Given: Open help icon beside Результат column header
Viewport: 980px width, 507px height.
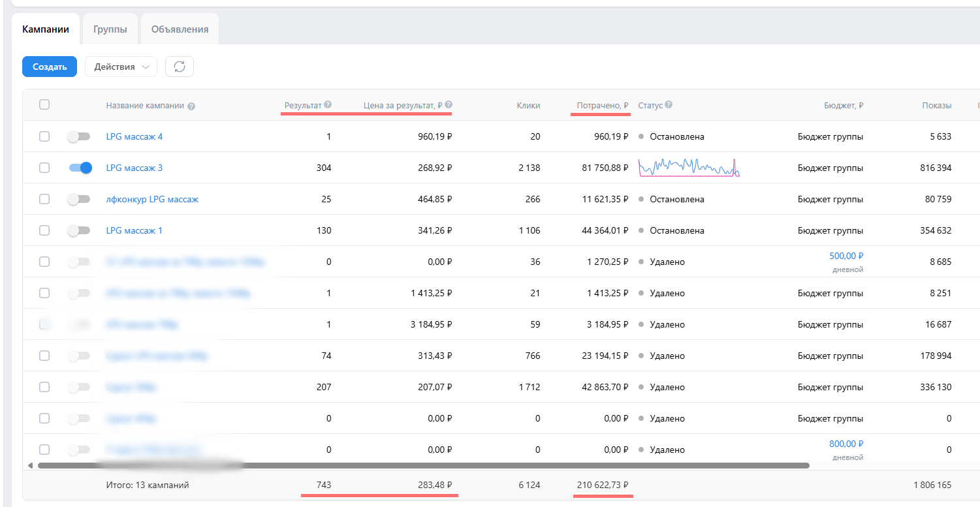Looking at the screenshot, I should [x=328, y=104].
